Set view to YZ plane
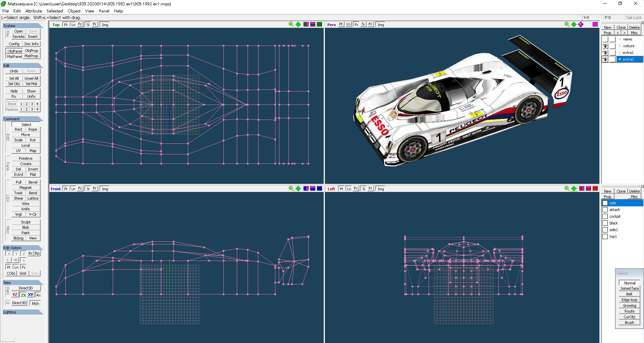 (x=15, y=295)
